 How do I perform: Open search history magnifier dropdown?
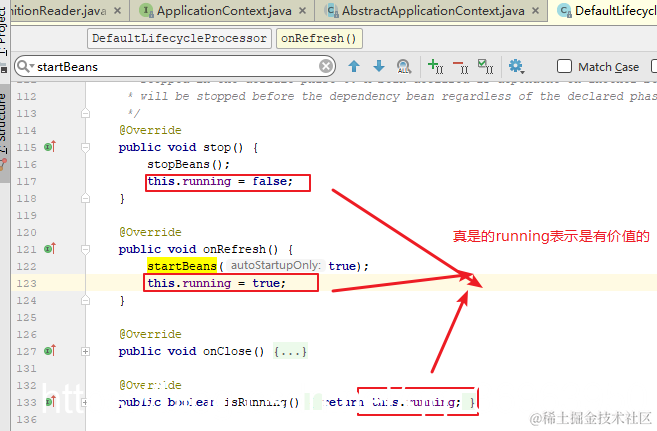pyautogui.click(x=25, y=66)
